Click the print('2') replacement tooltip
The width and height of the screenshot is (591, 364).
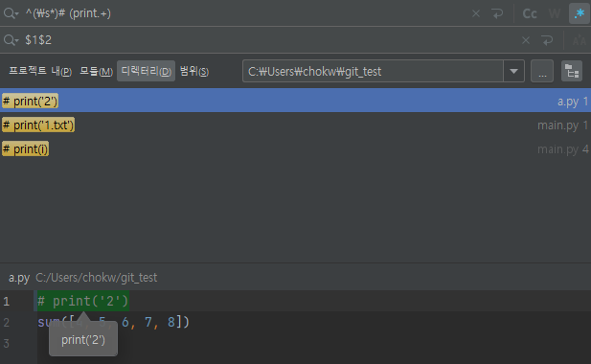83,340
